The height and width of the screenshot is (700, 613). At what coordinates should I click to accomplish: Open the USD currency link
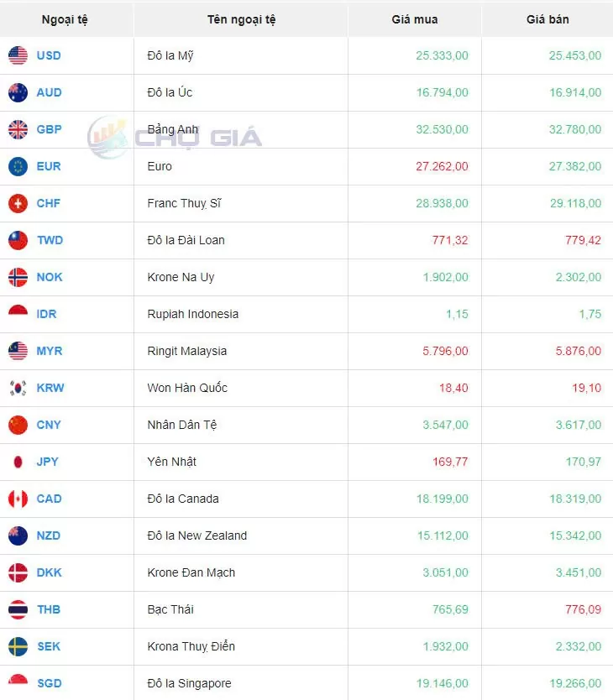(x=49, y=55)
